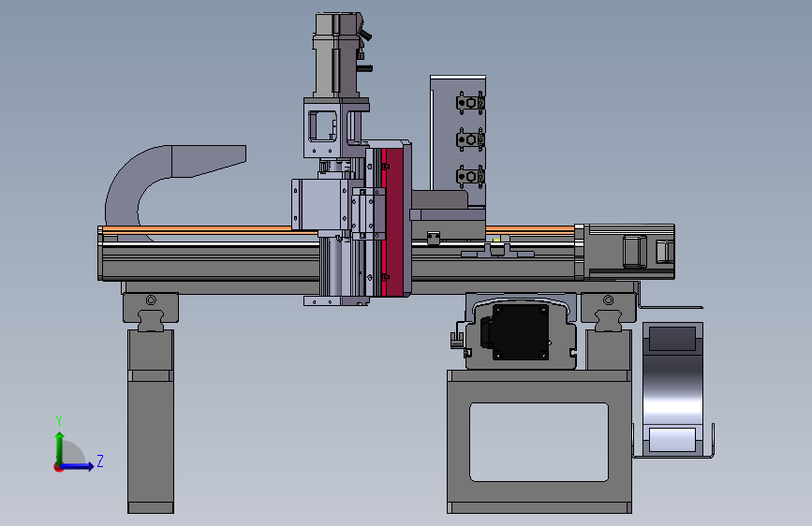Select the crimson red vertical plate
The width and height of the screenshot is (812, 526).
pyautogui.click(x=393, y=222)
